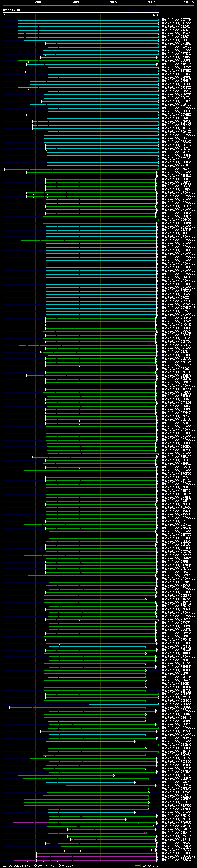This screenshot has height=868, width=197.
Task: Select hit label UniRef100_C5WQN4
Action: (x=177, y=61)
